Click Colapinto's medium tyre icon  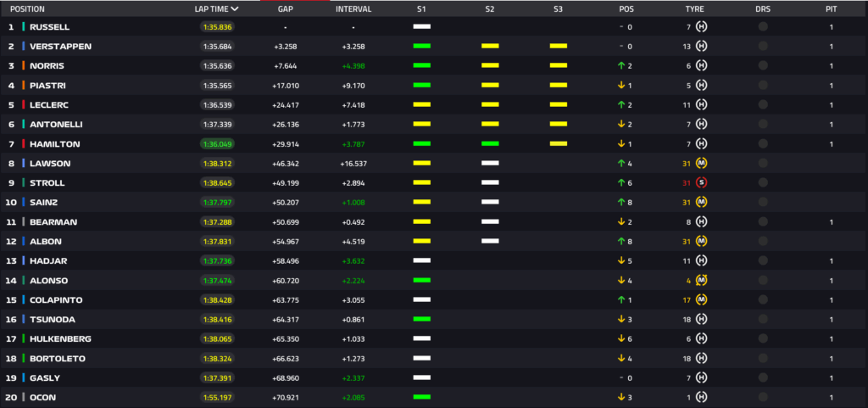click(701, 299)
